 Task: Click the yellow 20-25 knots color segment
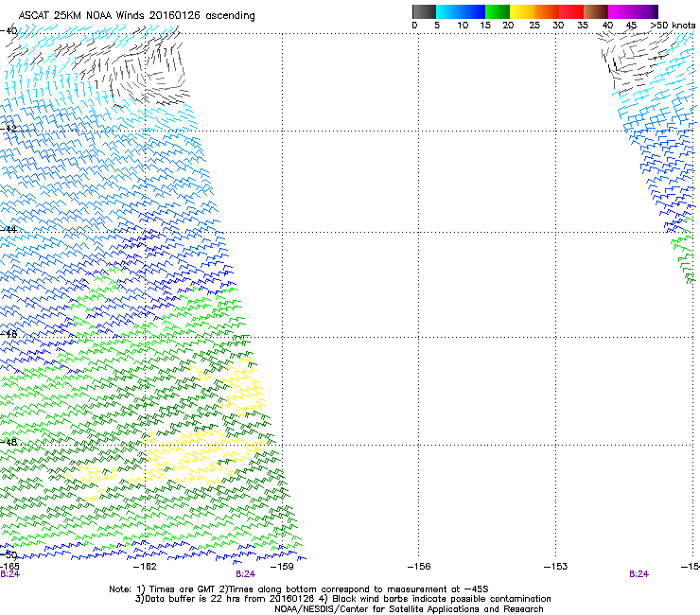coord(522,11)
